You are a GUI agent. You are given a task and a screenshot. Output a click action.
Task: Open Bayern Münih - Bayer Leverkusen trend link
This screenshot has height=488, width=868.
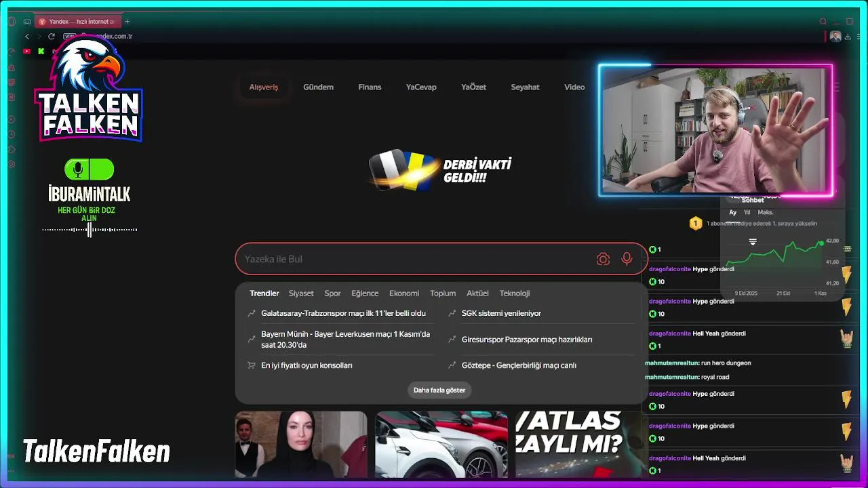(345, 340)
